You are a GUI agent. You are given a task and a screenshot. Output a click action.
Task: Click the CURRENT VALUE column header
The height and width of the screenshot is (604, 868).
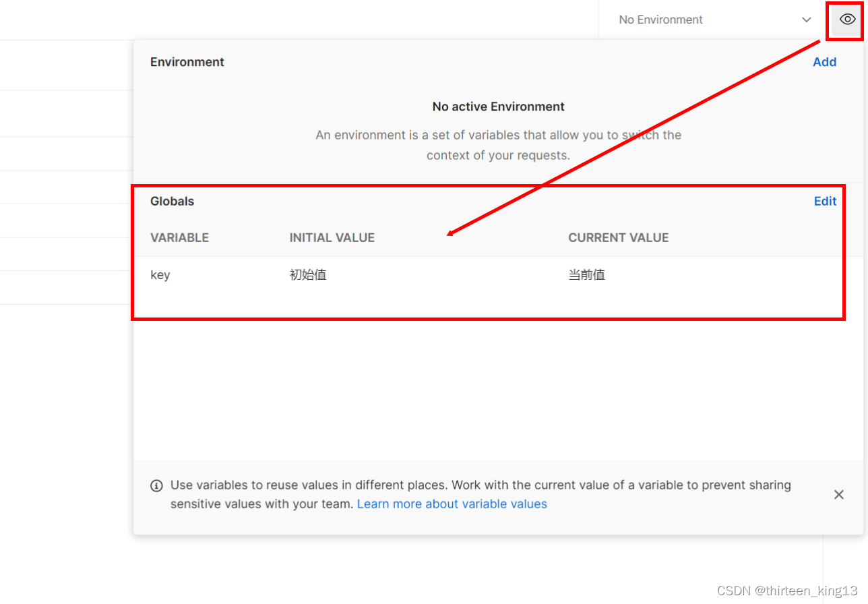coord(618,238)
